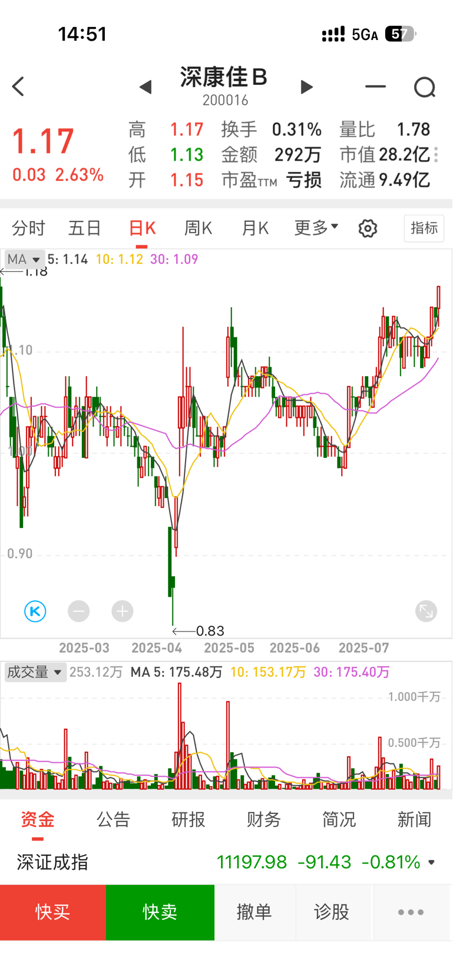Zoom out chart with minus circle

[x=78, y=611]
